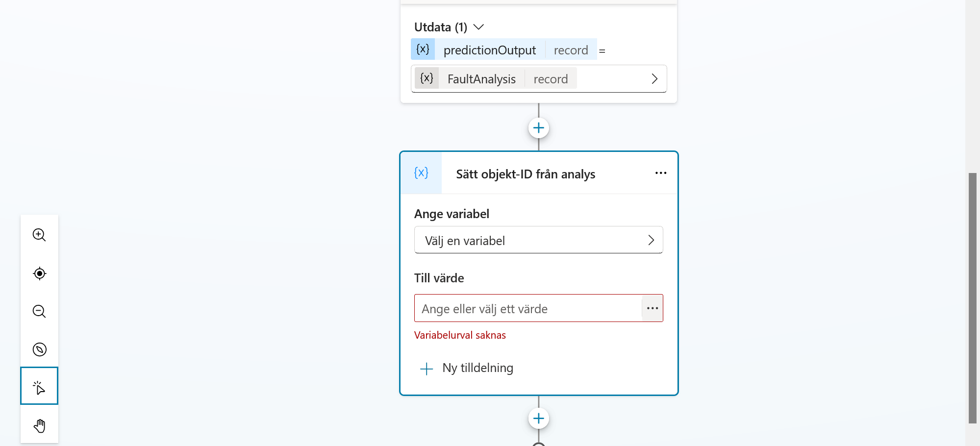
Task: Open value options ellipsis in Till värde
Action: 652,308
